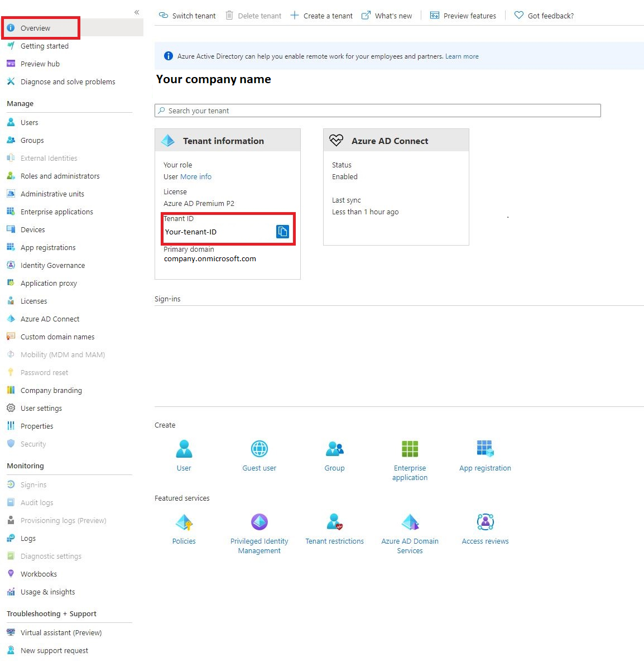Click the Tenant information card header
Viewport: 644px width, 662px height.
228,141
